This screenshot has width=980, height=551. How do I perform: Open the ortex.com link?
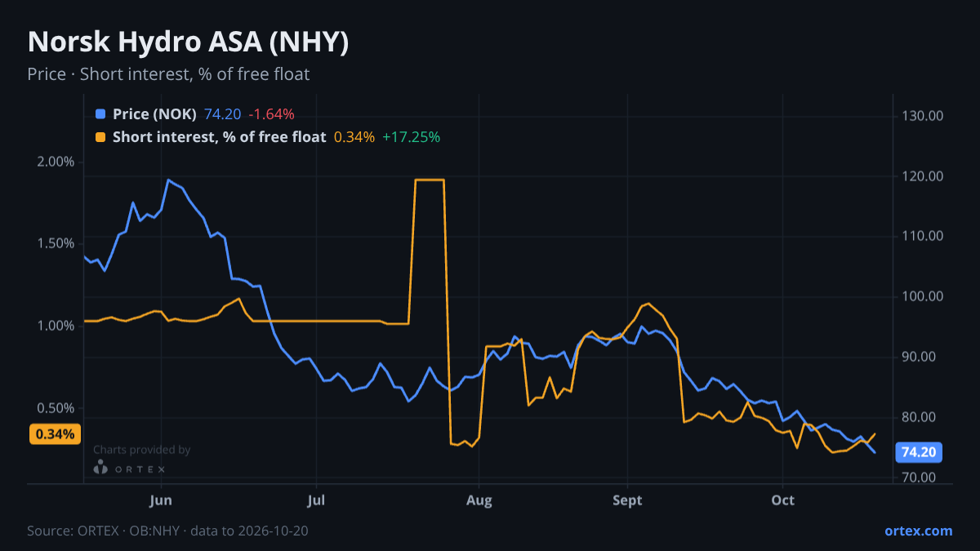pyautogui.click(x=918, y=531)
